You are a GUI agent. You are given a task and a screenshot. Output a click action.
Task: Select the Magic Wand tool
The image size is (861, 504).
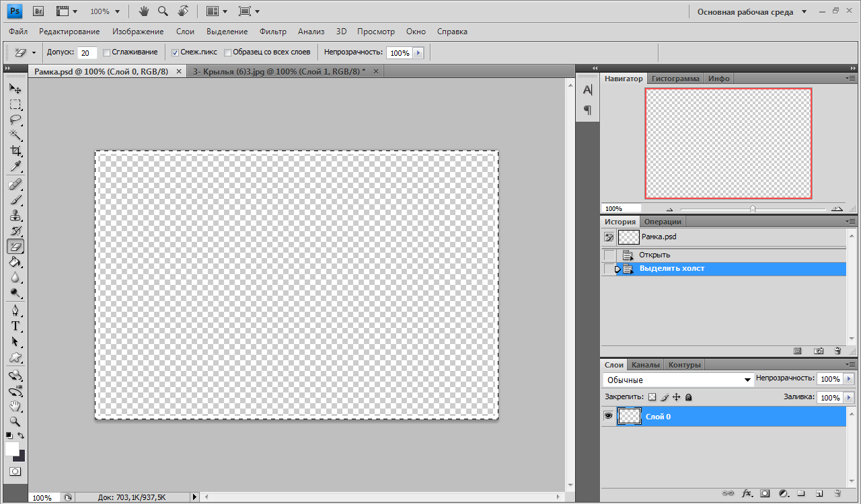click(15, 136)
